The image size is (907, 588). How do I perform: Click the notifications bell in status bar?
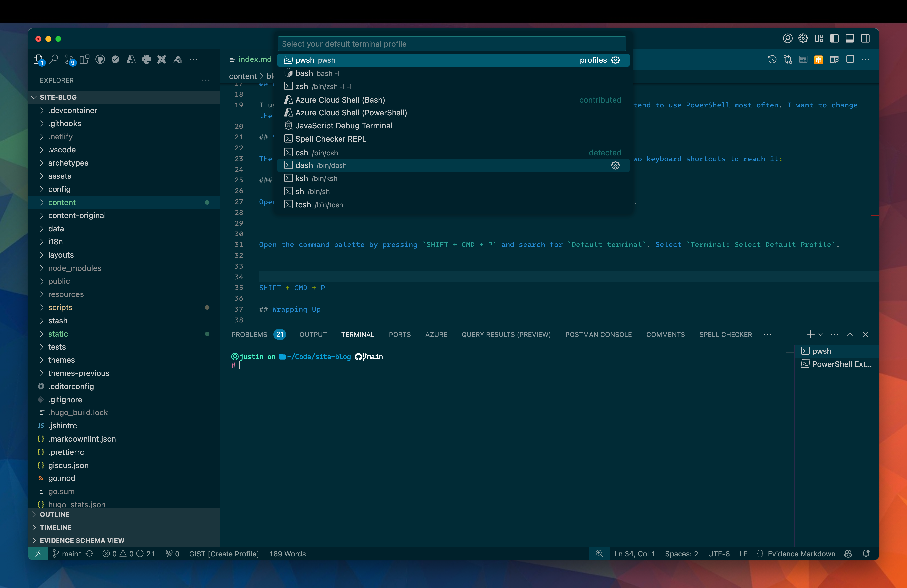coord(866,554)
